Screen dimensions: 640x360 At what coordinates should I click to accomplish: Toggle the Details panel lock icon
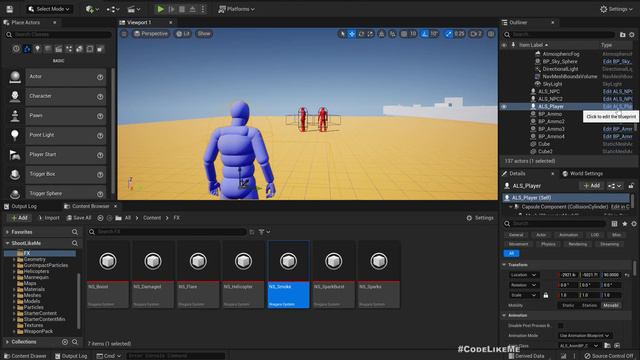click(x=631, y=186)
